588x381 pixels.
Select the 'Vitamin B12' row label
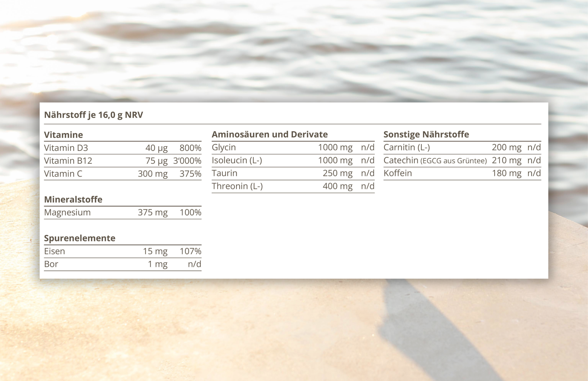click(68, 161)
